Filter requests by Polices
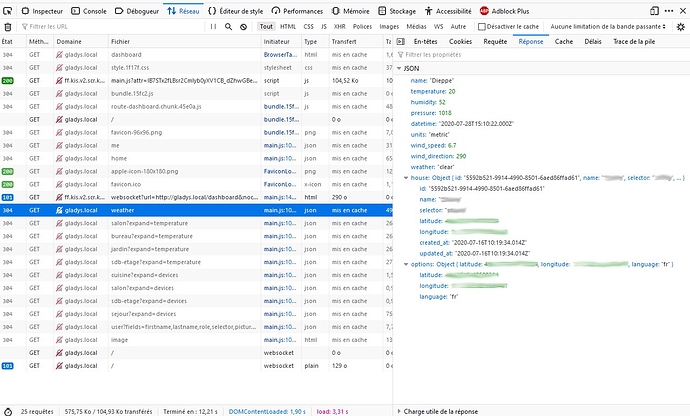 [x=362, y=26]
